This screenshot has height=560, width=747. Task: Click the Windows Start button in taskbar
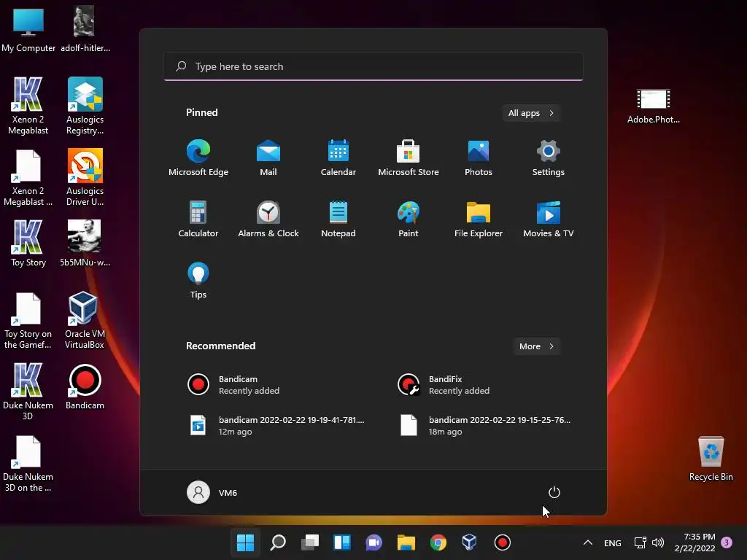(x=245, y=542)
